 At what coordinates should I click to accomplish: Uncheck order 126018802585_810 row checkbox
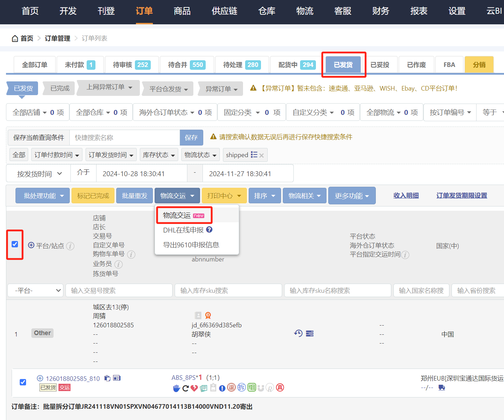click(x=23, y=382)
